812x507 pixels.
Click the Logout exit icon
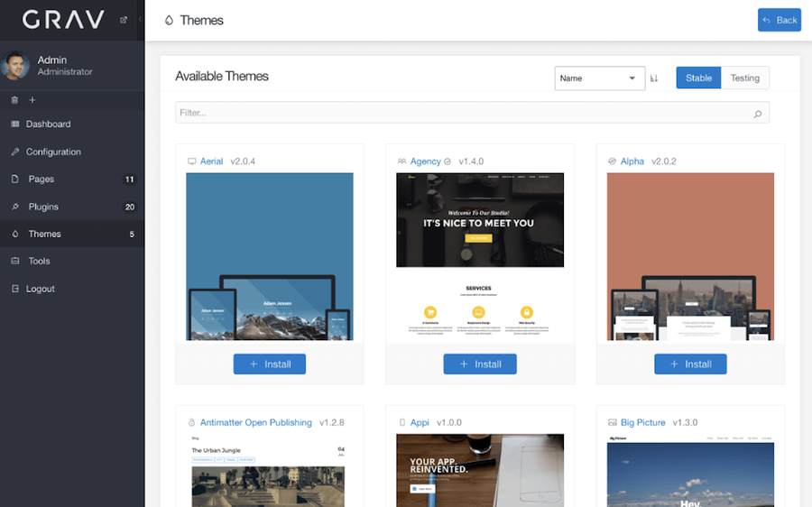pos(15,289)
